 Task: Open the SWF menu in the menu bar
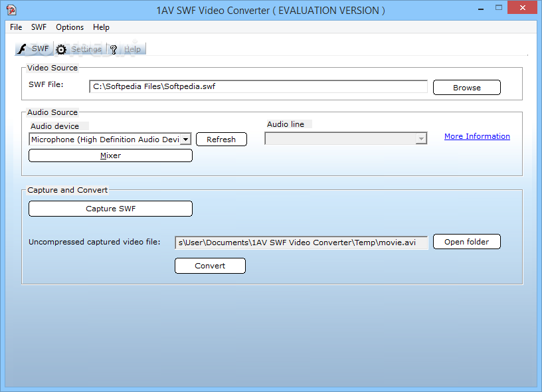click(39, 27)
